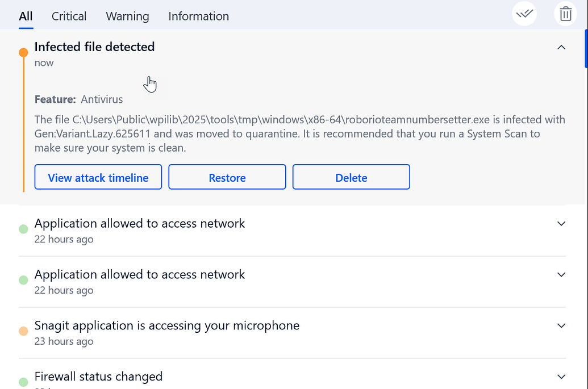Expand the Firewall status changed notification
This screenshot has height=389, width=588.
tap(561, 377)
